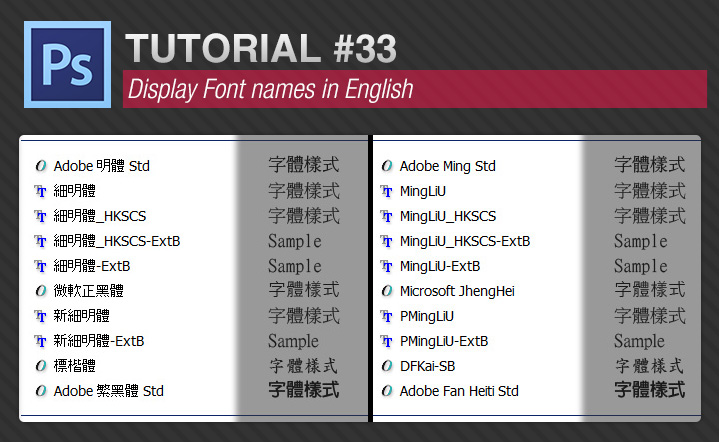Click the OpenType icon beside 微軟正黑體
This screenshot has height=442, width=719.
point(41,291)
